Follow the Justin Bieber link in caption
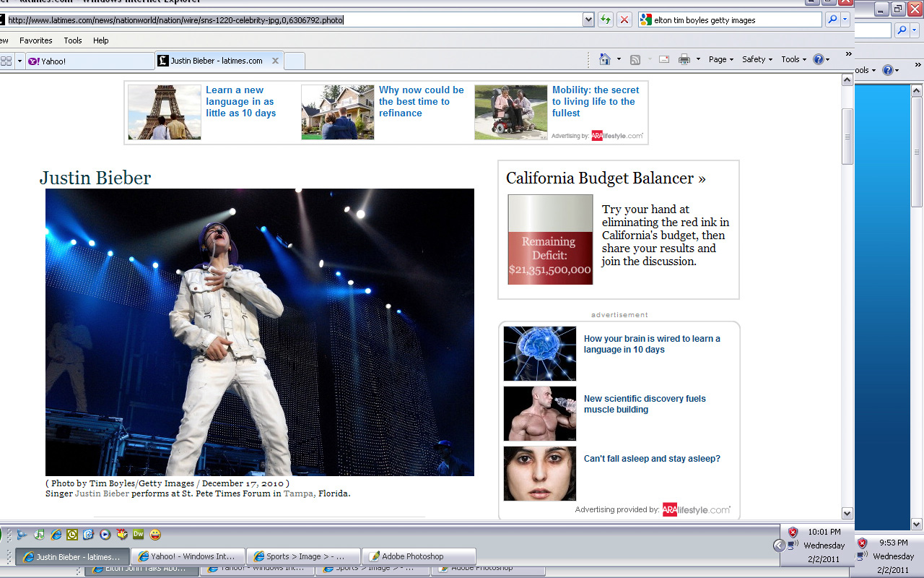The width and height of the screenshot is (924, 578). click(x=102, y=493)
